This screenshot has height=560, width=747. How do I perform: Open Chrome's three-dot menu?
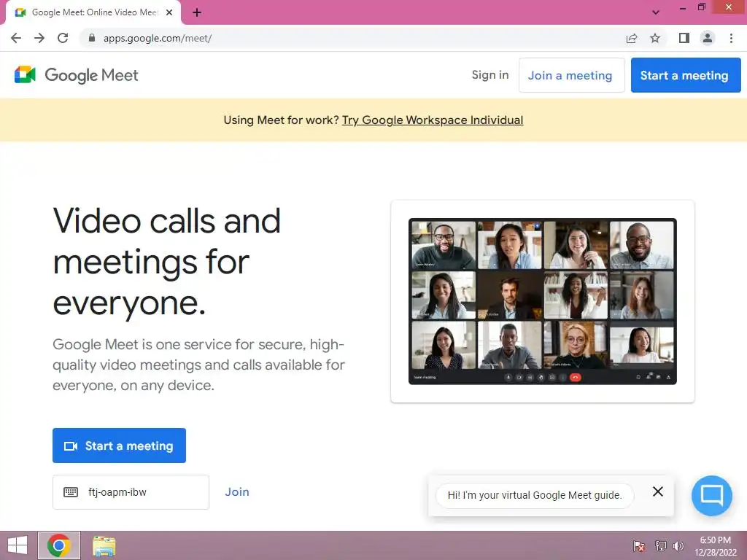(731, 38)
